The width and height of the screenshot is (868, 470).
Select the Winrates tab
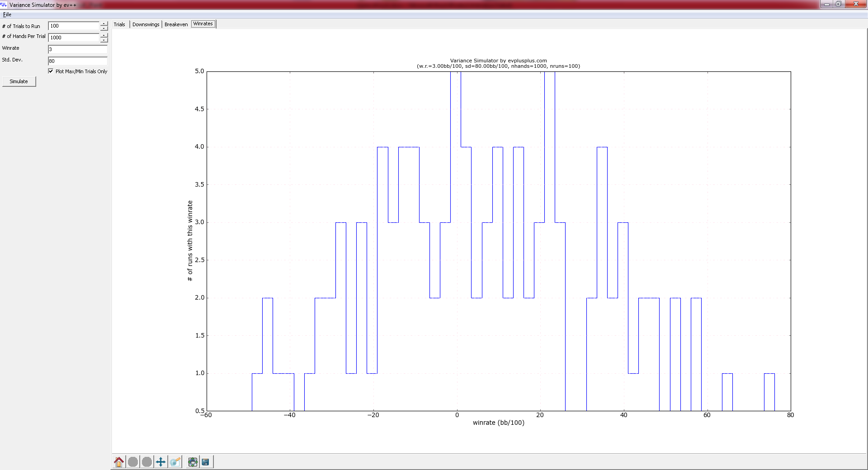203,24
